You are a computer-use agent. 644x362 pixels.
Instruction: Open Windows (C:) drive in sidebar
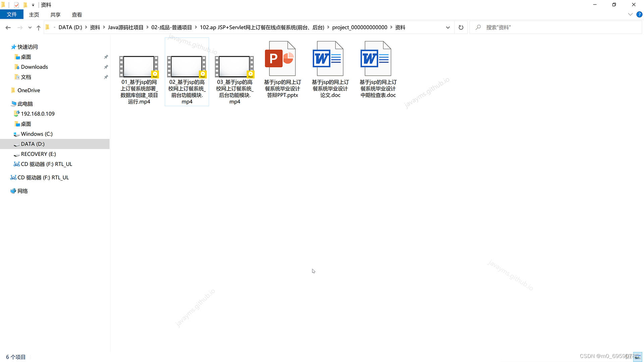click(37, 134)
